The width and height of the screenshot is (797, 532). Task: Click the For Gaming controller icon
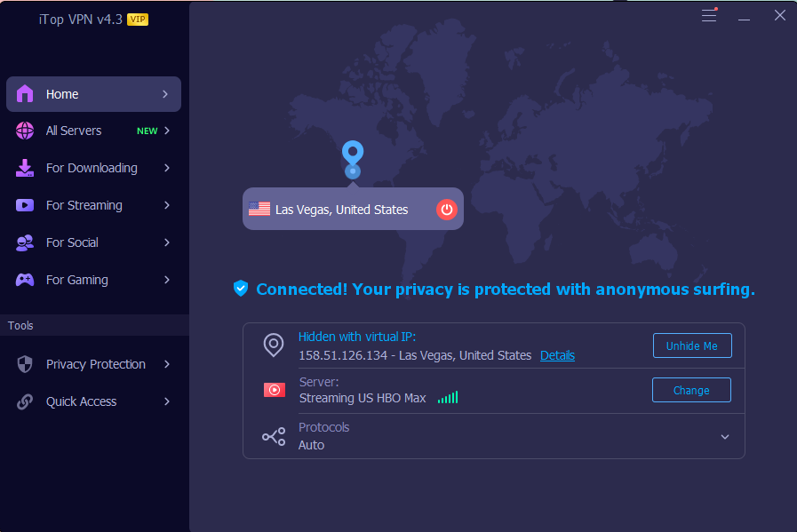tap(25, 280)
